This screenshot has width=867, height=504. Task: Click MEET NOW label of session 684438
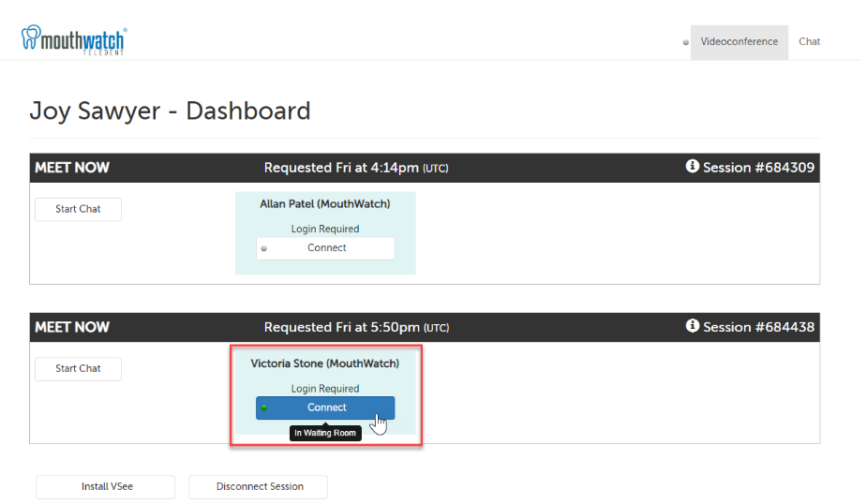point(72,328)
